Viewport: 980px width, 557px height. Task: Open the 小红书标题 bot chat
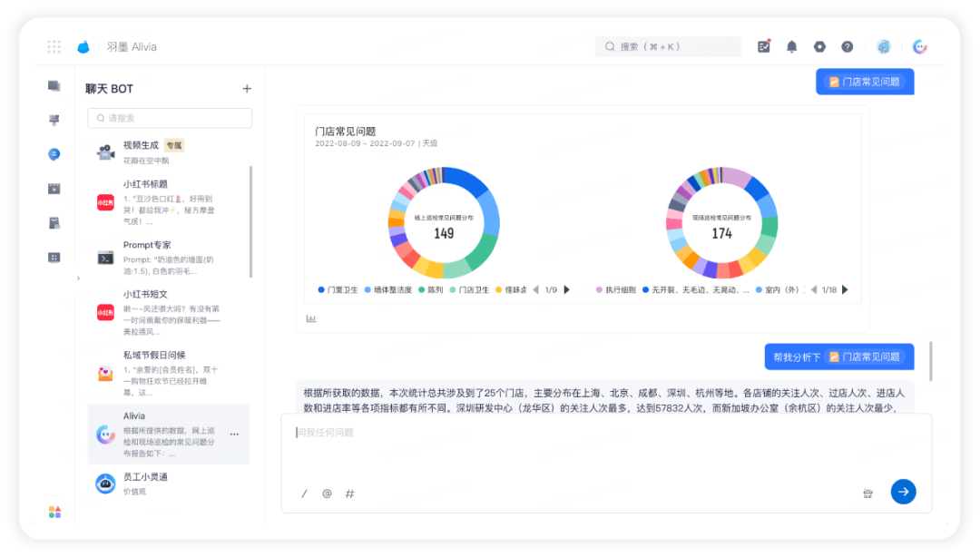coord(169,202)
